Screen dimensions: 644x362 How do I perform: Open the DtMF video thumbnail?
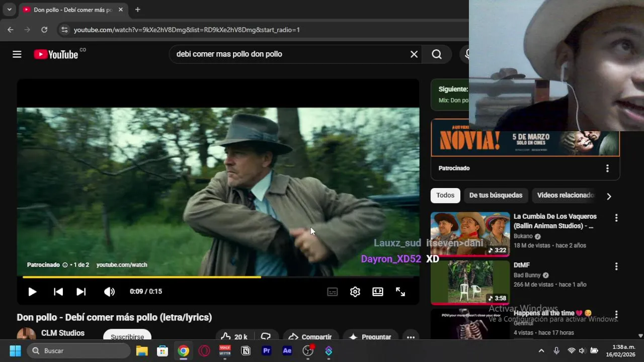(470, 283)
